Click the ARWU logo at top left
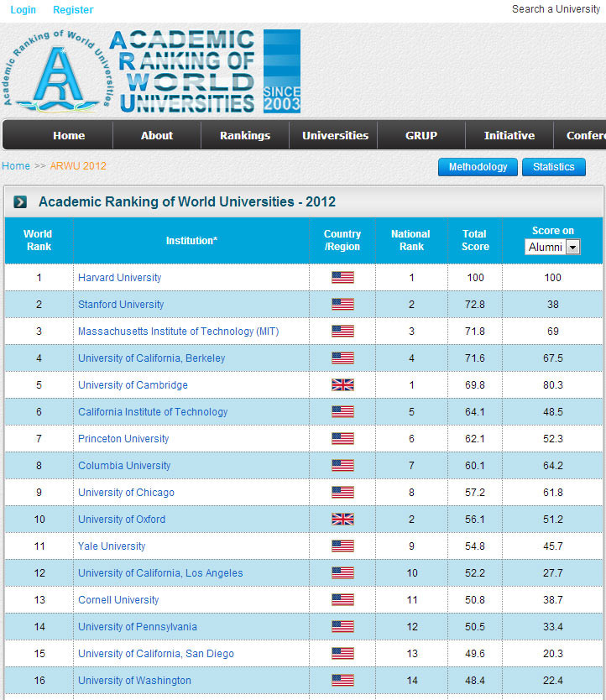Viewport: 606px width, 700px height. [x=57, y=72]
